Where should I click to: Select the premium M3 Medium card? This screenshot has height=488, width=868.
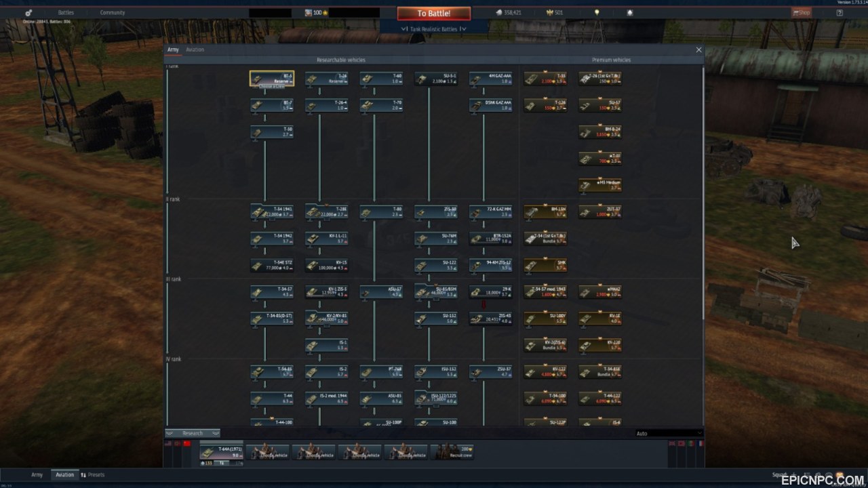pyautogui.click(x=600, y=185)
